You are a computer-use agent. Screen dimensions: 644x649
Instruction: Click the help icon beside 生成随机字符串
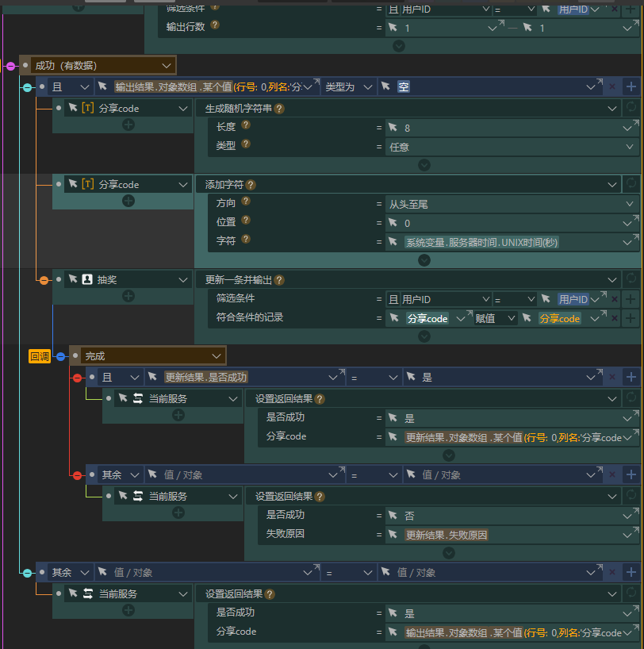click(x=279, y=109)
